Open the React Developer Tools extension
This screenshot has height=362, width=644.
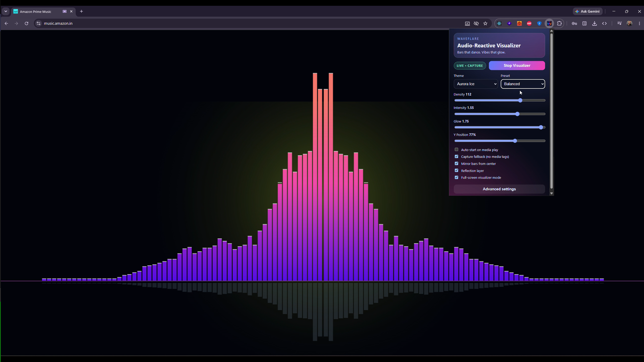click(x=499, y=23)
